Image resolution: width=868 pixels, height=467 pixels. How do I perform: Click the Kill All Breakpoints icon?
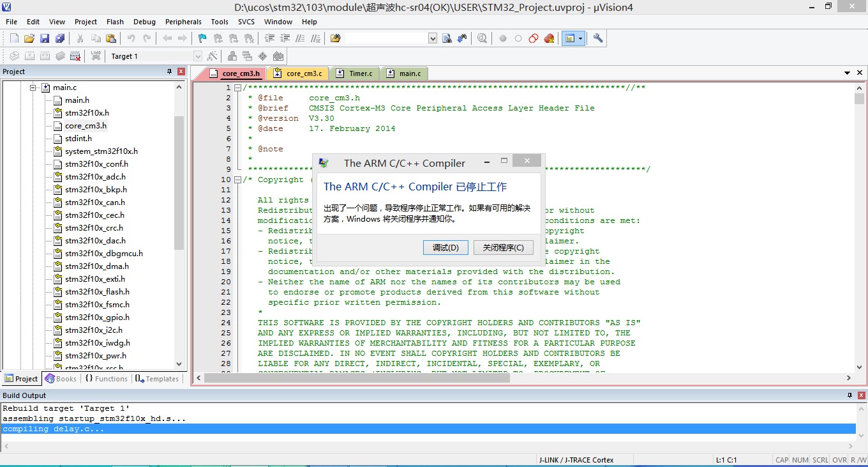[x=549, y=38]
